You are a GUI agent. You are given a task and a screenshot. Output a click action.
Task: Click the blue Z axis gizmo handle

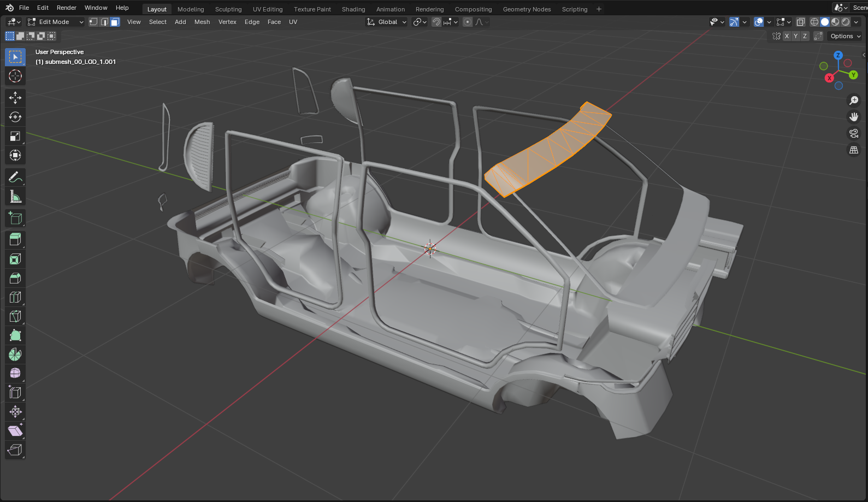pos(838,55)
